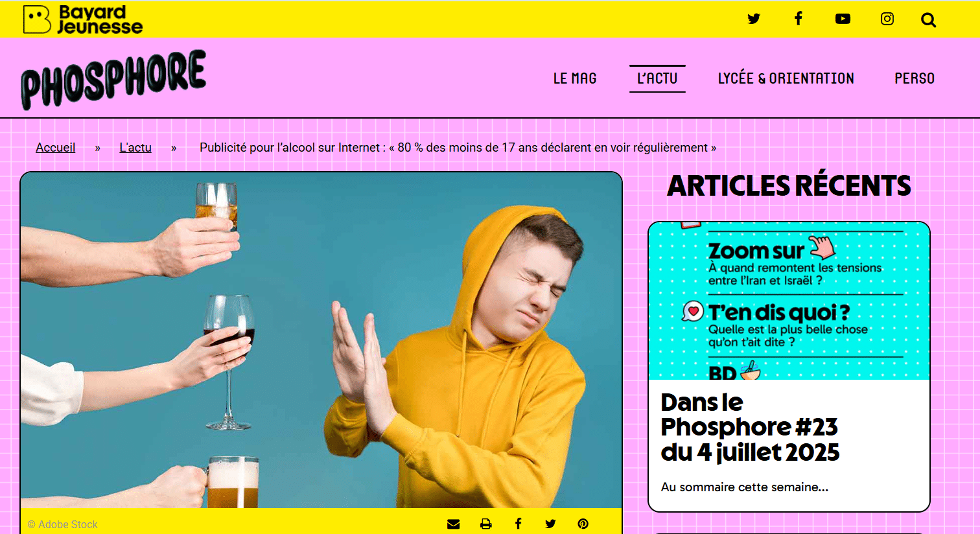
Task: Open the Facebook icon in the yellow header
Action: (x=799, y=18)
